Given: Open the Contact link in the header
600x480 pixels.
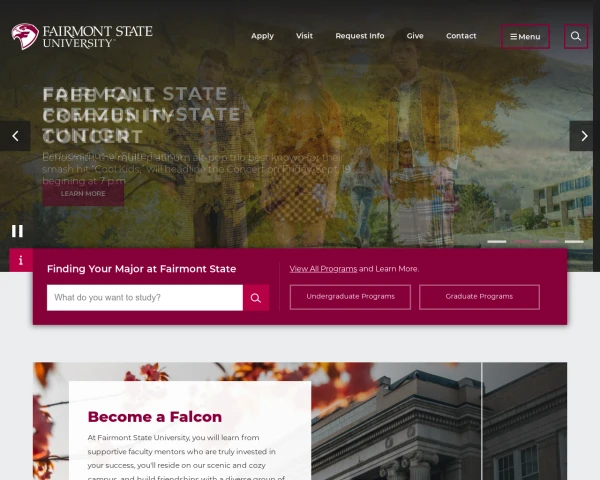Looking at the screenshot, I should 461,36.
